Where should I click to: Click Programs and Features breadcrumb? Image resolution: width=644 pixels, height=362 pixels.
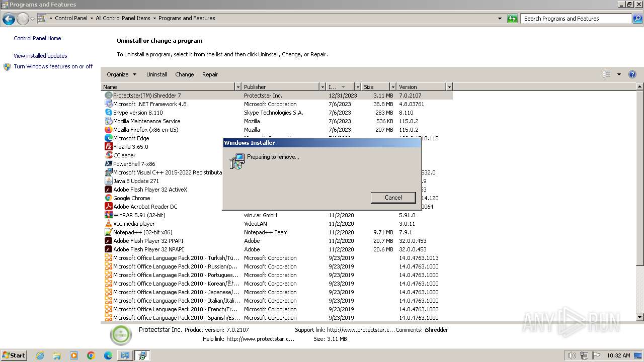187,18
